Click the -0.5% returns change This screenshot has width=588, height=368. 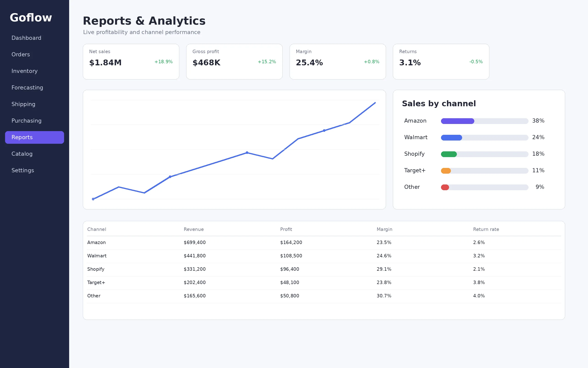coord(476,62)
